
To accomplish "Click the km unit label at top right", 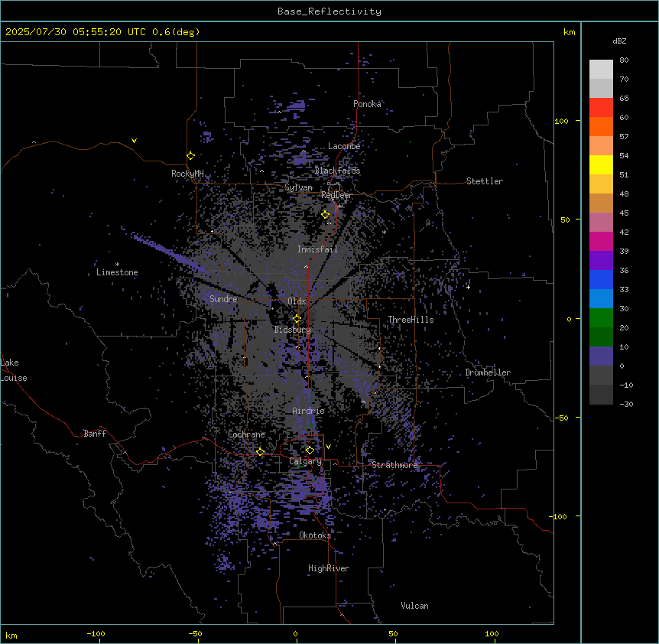I will (x=569, y=32).
